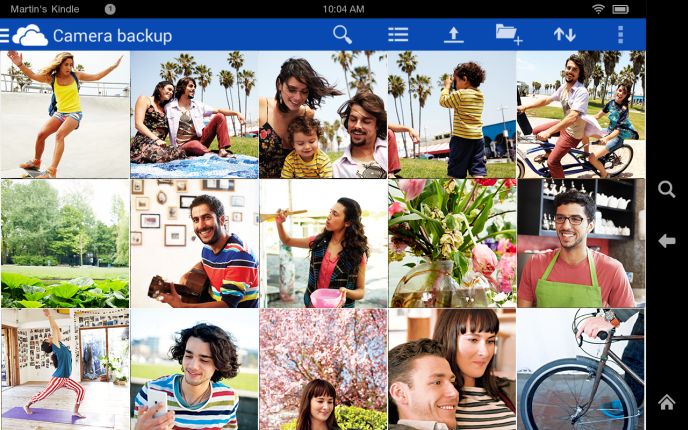Tap the Kindle side search button
Image resolution: width=688 pixels, height=430 pixels.
666,189
